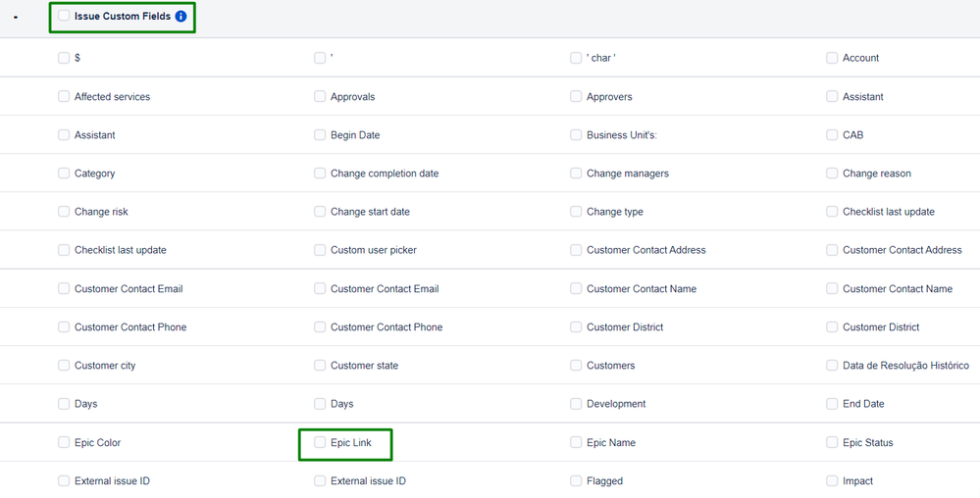
Task: Tick the Change type checkbox
Action: click(x=576, y=212)
